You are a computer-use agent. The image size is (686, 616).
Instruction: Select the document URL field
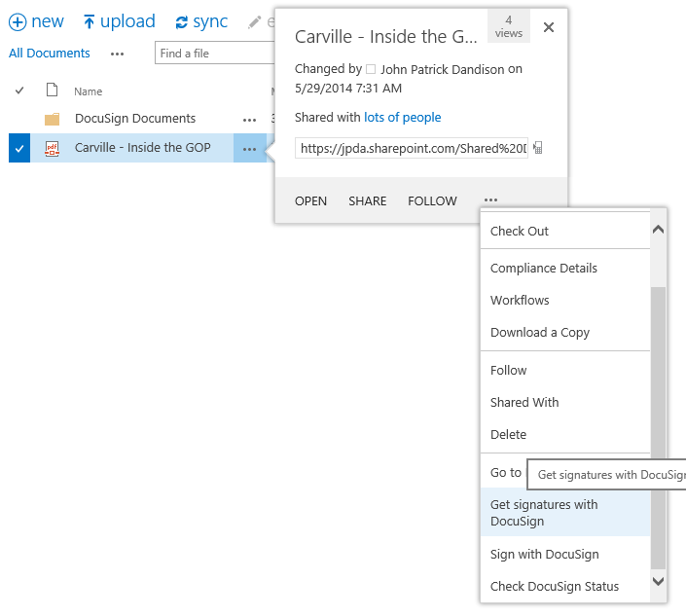click(x=412, y=148)
